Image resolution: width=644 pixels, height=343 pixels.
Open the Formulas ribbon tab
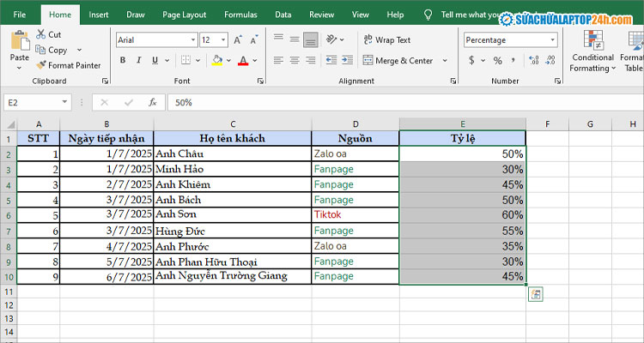click(x=240, y=15)
